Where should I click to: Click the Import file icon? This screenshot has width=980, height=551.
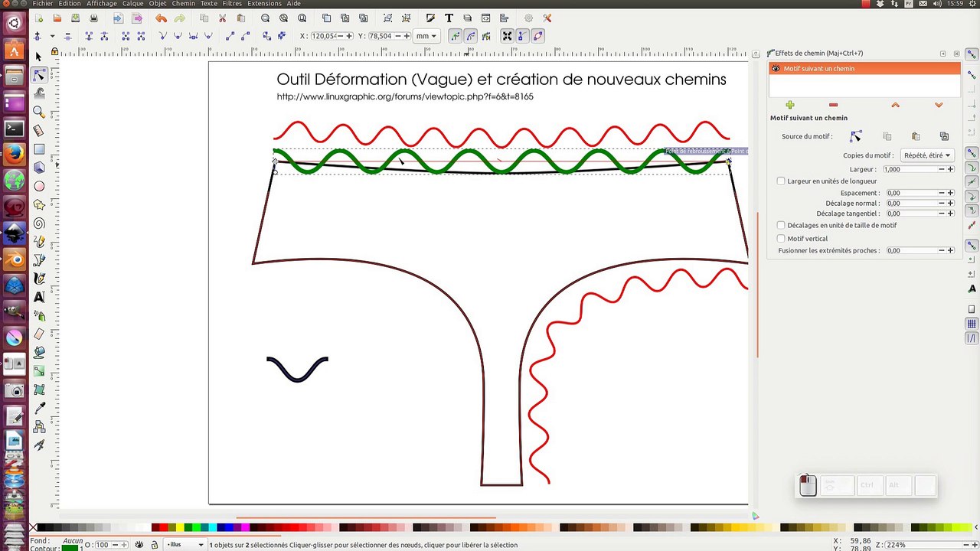point(118,18)
